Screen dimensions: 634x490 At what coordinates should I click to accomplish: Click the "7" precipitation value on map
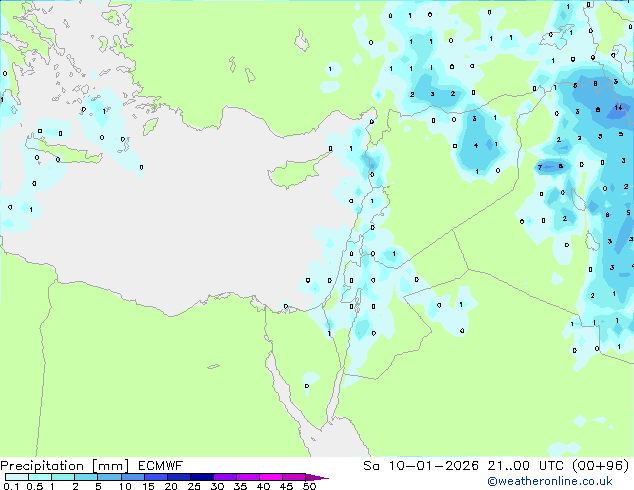point(539,167)
